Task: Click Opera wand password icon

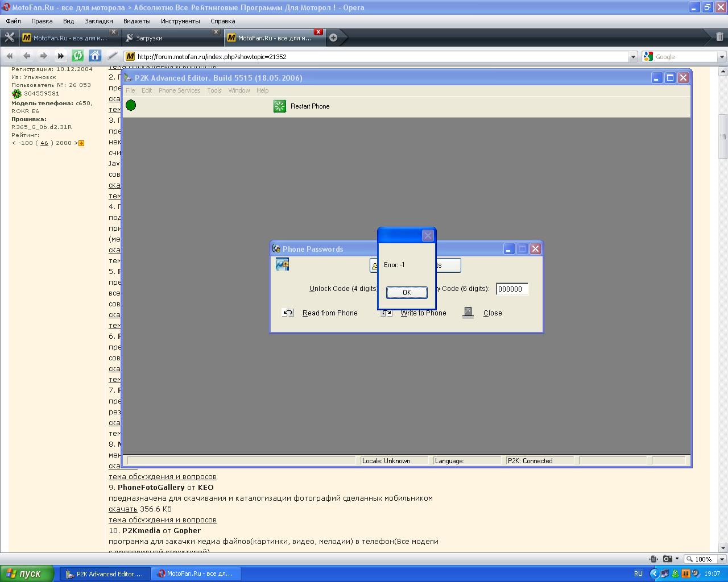Action: click(112, 56)
